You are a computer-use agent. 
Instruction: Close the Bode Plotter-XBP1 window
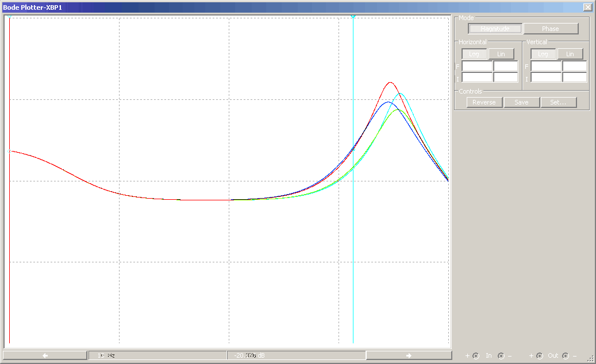(587, 7)
